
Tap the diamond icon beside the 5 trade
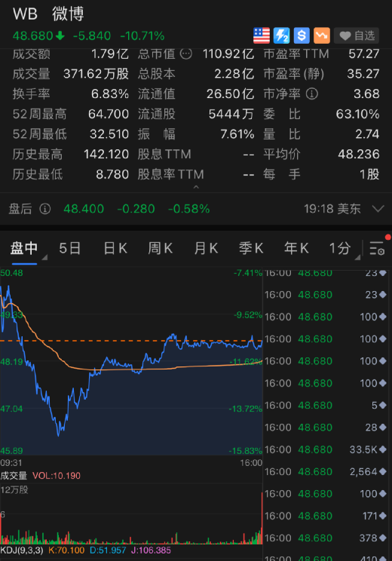(x=383, y=406)
